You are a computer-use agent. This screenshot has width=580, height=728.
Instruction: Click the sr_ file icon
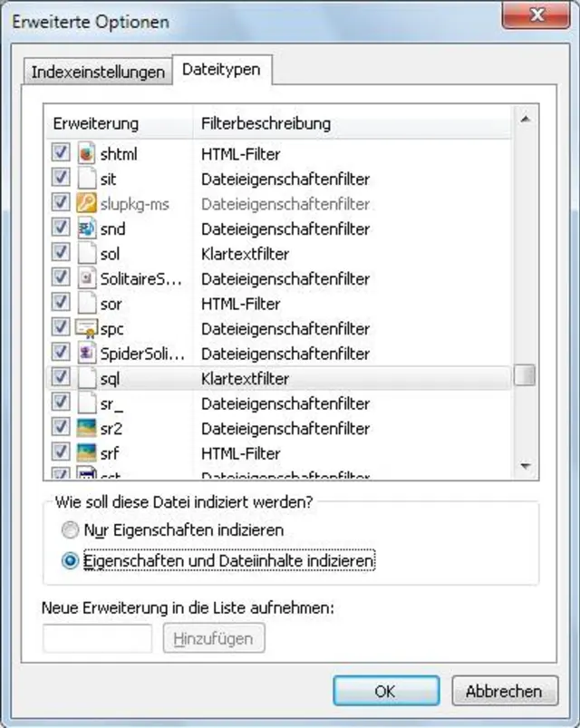point(86,403)
